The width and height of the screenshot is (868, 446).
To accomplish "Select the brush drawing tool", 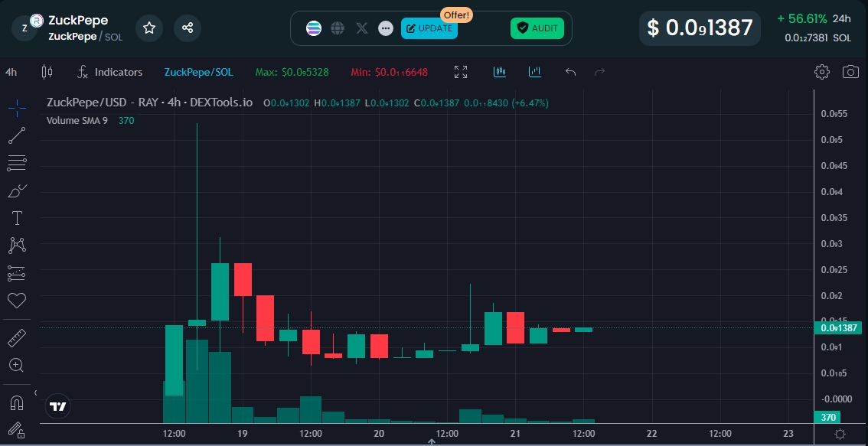I will pos(17,191).
